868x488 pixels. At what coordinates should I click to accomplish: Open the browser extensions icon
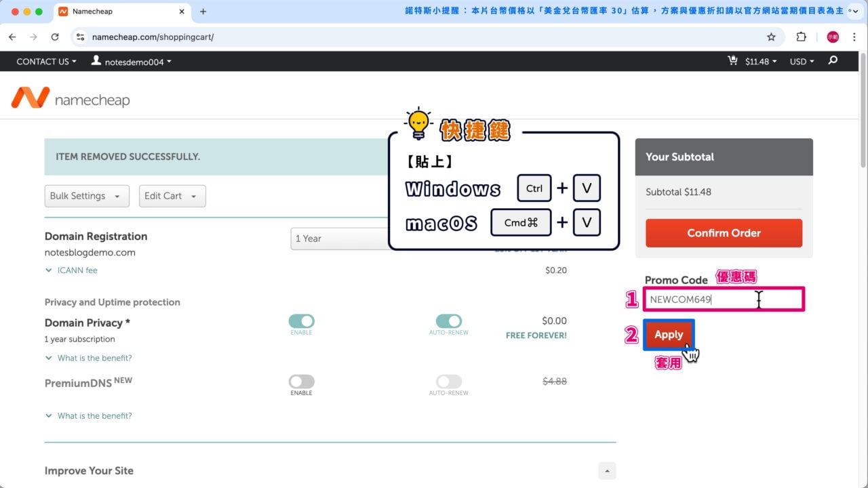coord(801,37)
